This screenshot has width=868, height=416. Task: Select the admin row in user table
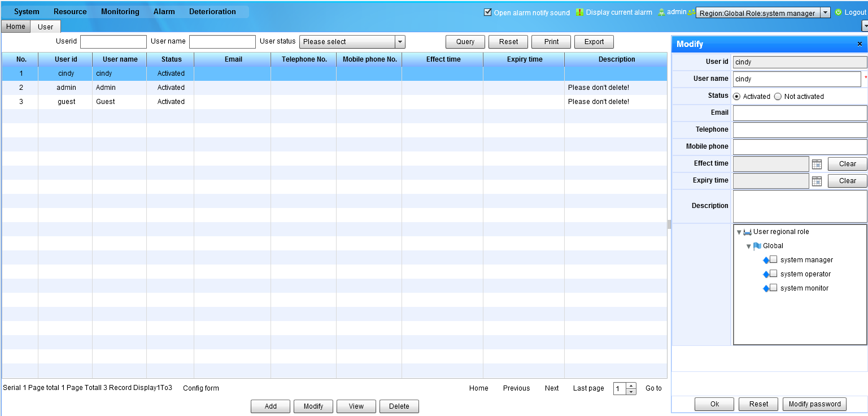[x=334, y=88]
